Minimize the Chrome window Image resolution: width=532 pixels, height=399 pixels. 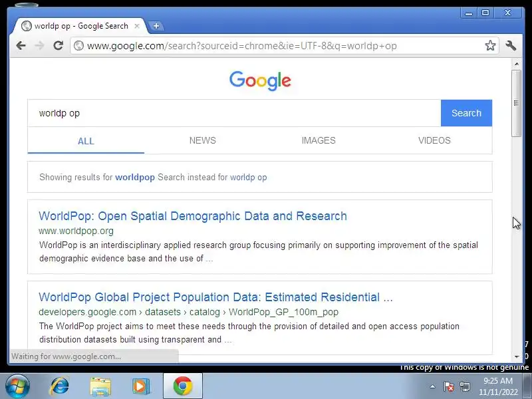469,13
